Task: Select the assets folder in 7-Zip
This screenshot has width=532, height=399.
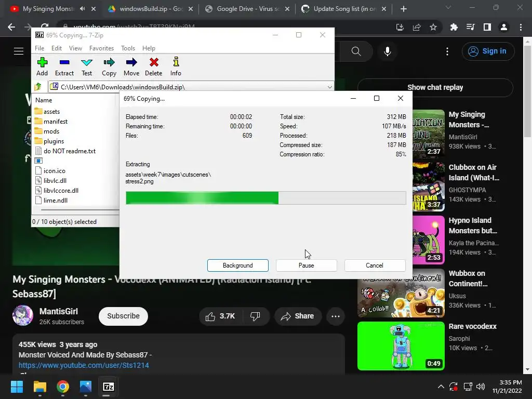Action: click(x=47, y=111)
